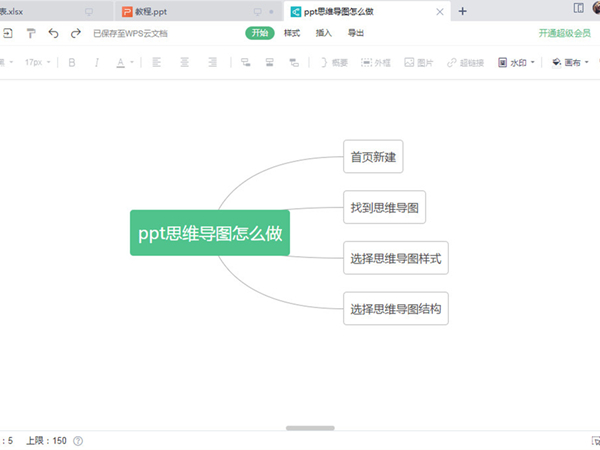Image resolution: width=600 pixels, height=450 pixels.
Task: Click the redo arrow icon
Action: (75, 33)
